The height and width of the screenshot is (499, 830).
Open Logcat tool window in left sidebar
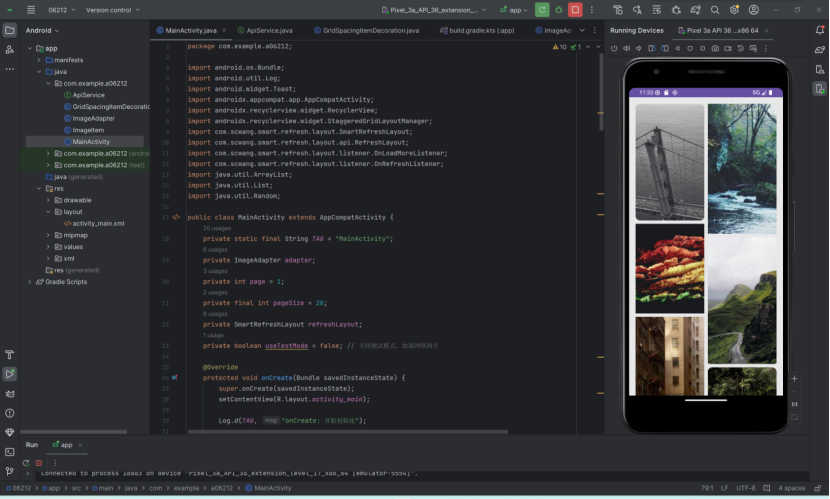click(10, 394)
